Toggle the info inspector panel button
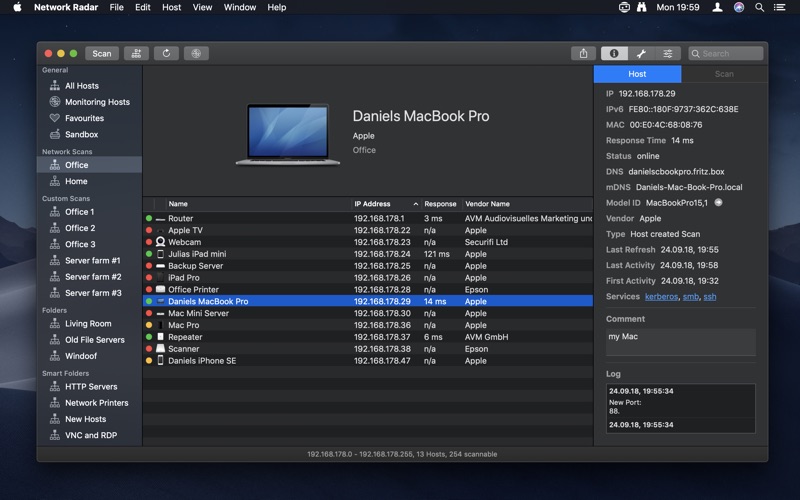This screenshot has width=800, height=500. pos(614,53)
